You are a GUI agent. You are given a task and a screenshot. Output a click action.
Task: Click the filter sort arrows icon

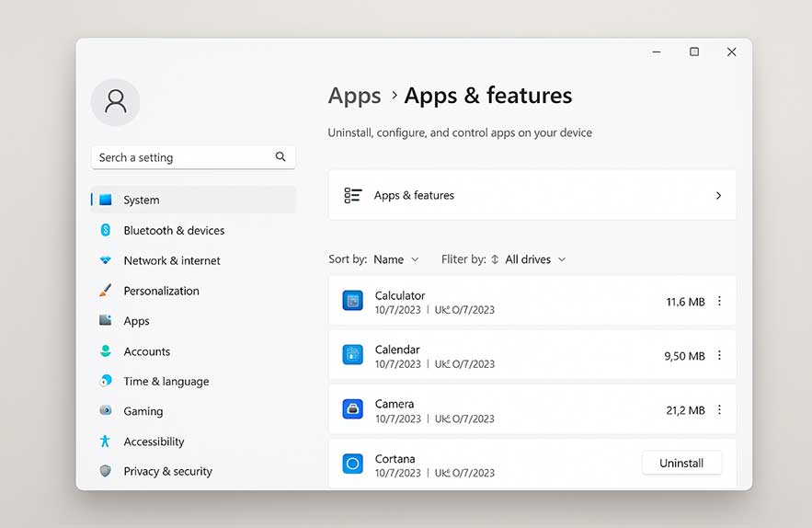(495, 259)
